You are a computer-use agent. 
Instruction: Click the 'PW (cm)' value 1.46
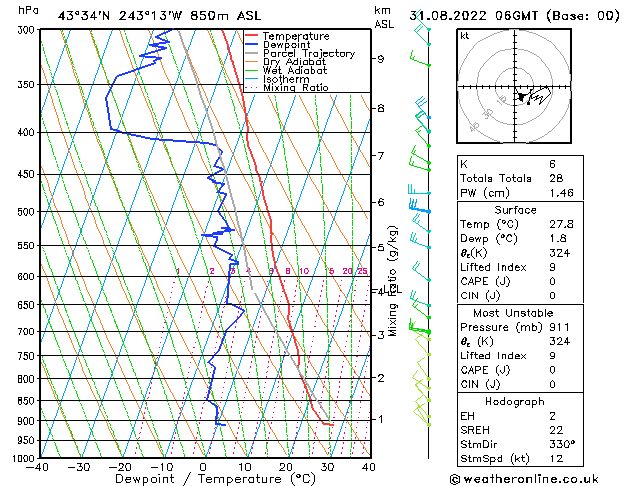click(x=561, y=193)
